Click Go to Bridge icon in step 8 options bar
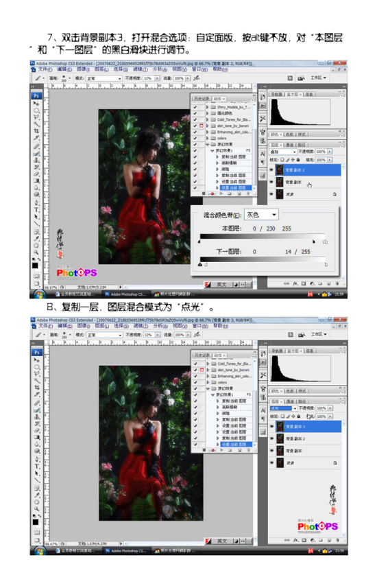This screenshot has width=377, height=588. pyautogui.click(x=302, y=334)
